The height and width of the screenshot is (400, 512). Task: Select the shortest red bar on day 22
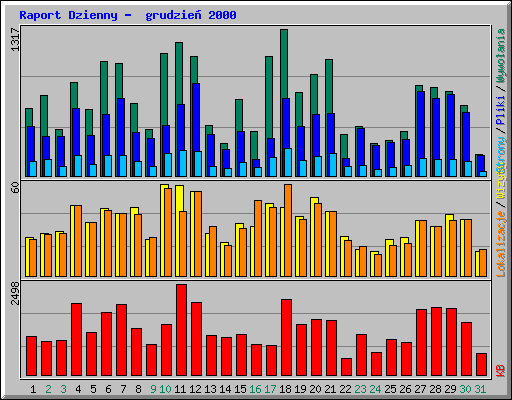point(346,367)
